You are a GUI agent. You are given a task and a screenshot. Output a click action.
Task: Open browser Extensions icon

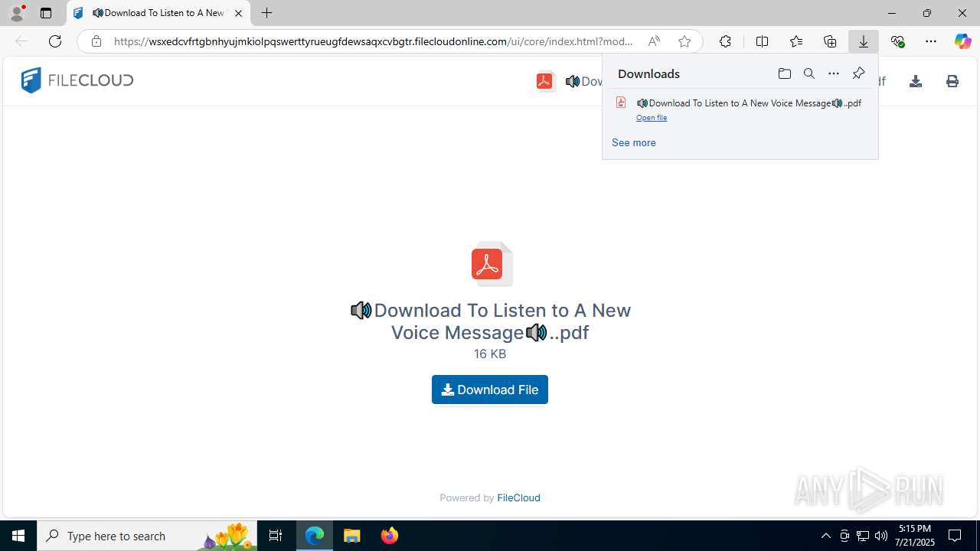tap(725, 41)
